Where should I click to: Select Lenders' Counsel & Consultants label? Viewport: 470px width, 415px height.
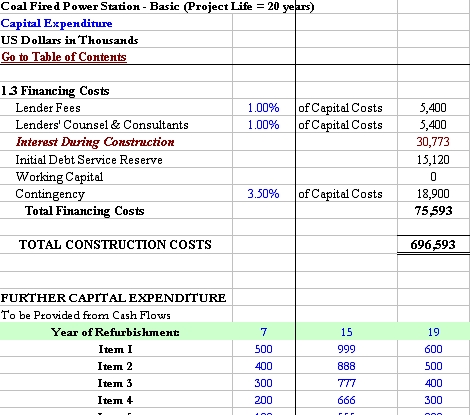tap(102, 125)
